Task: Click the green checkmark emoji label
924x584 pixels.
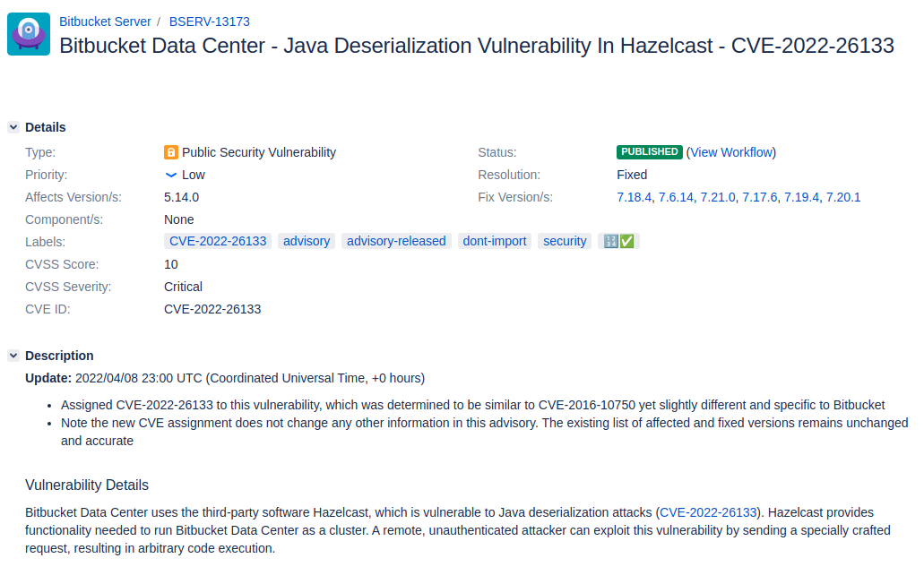Action: click(x=626, y=240)
